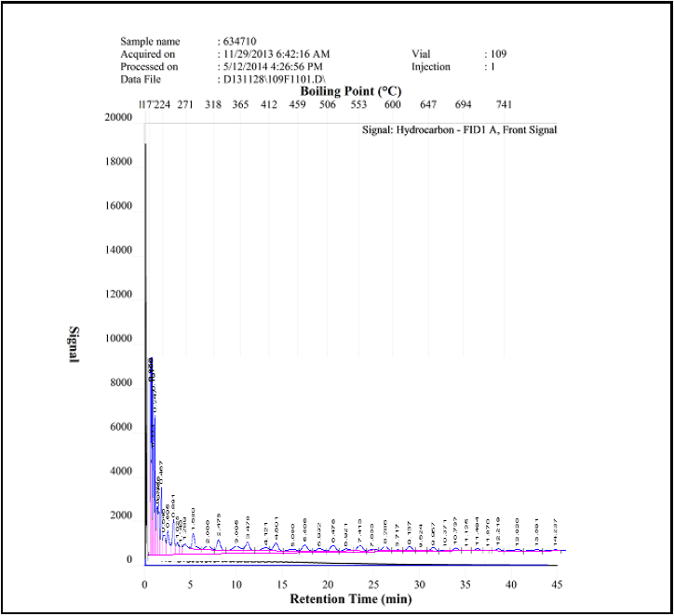Viewport: 674px width, 616px height.
Task: Click the 2000 signal axis label
Action: point(121,516)
